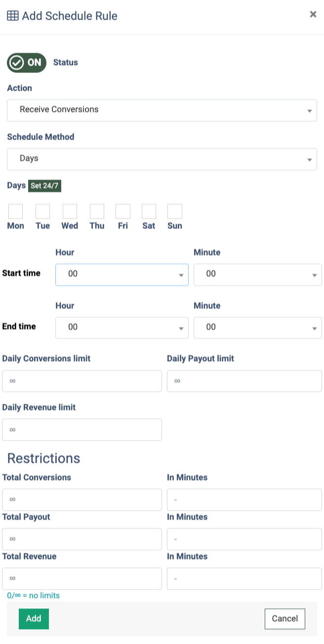Check the Mon day checkbox
Screen dimensions: 324x644
[x=16, y=211]
